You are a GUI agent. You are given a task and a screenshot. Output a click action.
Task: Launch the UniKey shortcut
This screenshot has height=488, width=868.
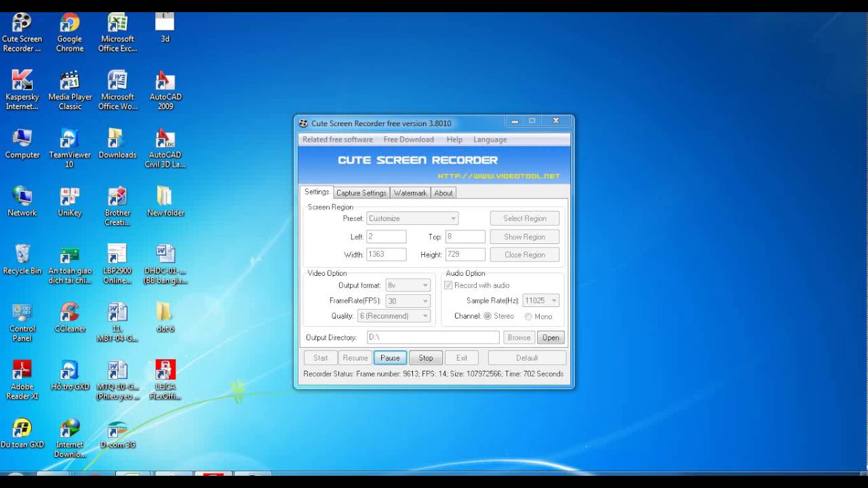click(70, 201)
